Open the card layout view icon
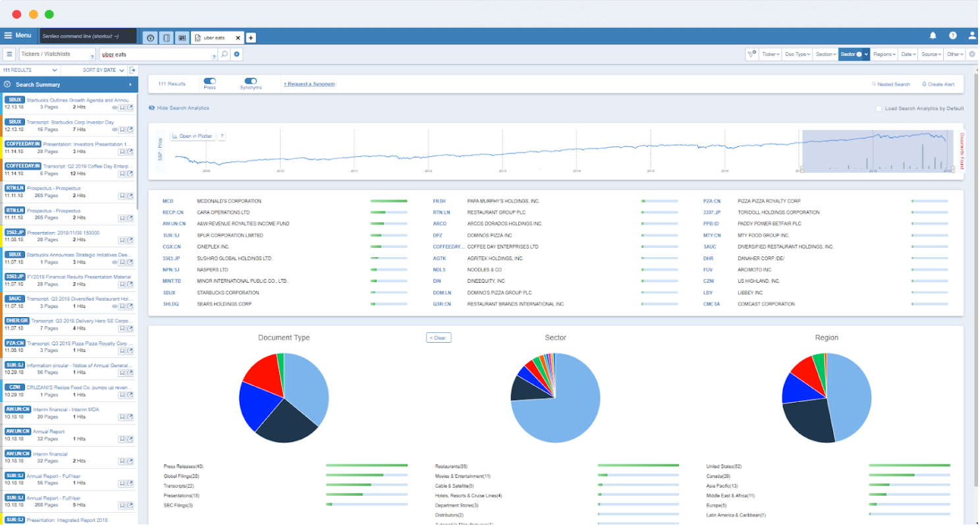The width and height of the screenshot is (980, 526). 182,38
